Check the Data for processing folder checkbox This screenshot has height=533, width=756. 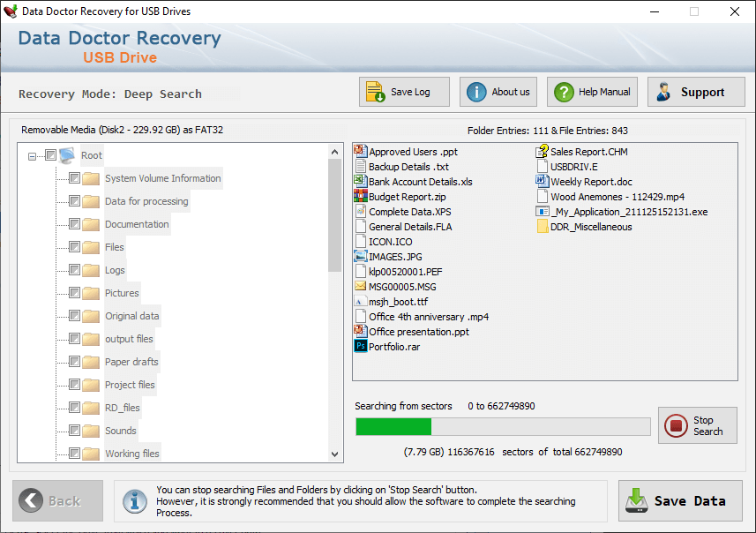74,200
